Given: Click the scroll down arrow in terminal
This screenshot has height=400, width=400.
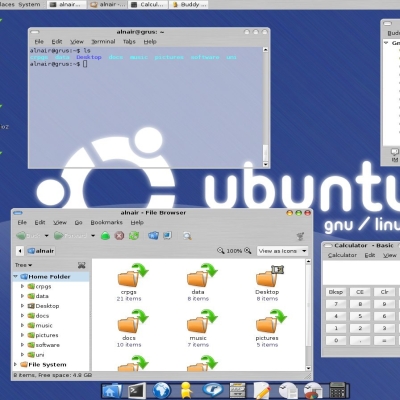Looking at the screenshot, I should point(265,164).
